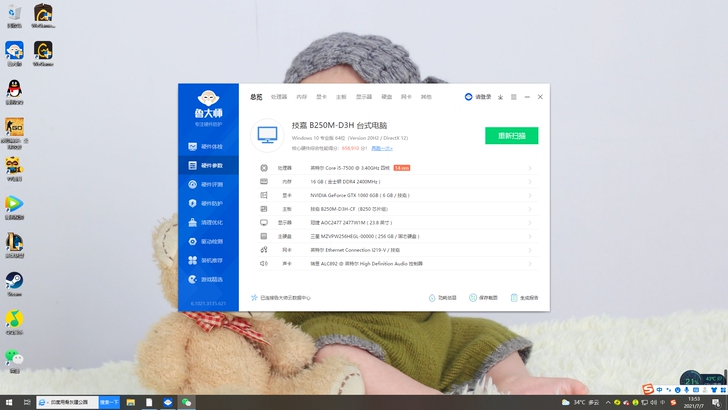This screenshot has height=410, width=728.
Task: Click 请登录 to sign in
Action: click(483, 97)
